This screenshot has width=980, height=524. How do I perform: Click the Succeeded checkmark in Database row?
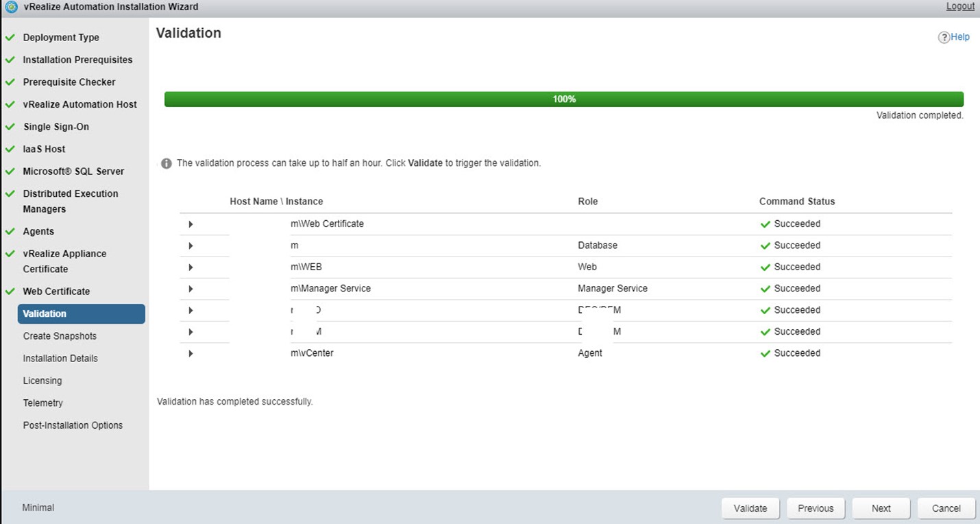pyautogui.click(x=765, y=246)
